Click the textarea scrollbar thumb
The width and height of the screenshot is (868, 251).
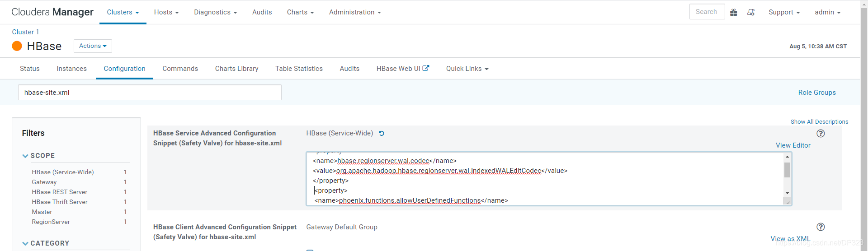pyautogui.click(x=787, y=170)
